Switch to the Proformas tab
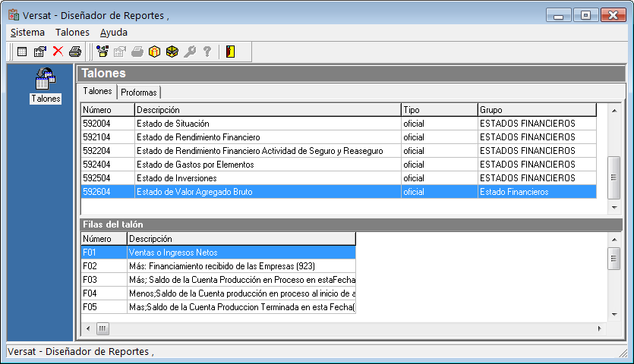The image size is (634, 364). (139, 93)
